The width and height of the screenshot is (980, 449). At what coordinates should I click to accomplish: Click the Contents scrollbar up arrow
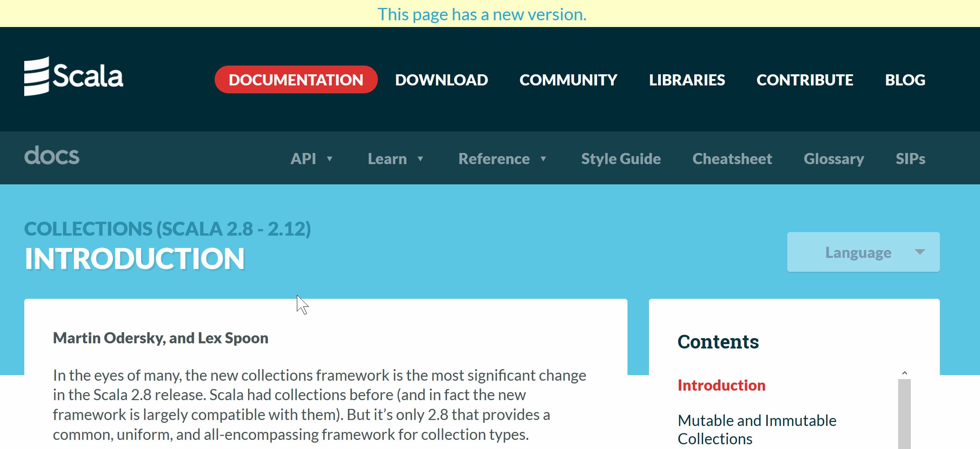pos(904,373)
